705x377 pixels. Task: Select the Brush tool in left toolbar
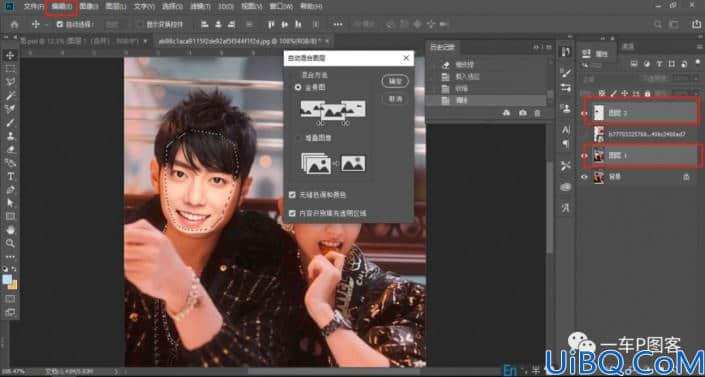pos(10,122)
